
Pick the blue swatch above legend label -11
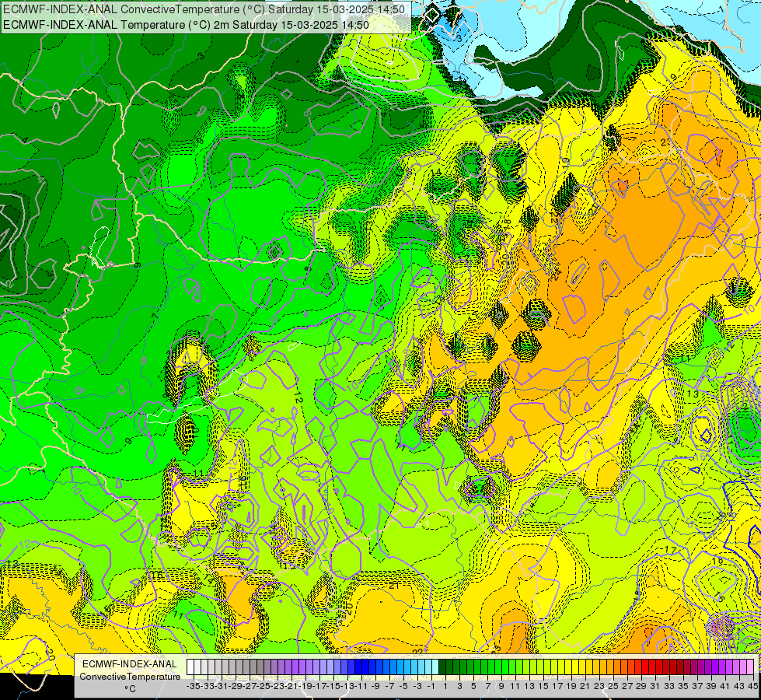(358, 667)
